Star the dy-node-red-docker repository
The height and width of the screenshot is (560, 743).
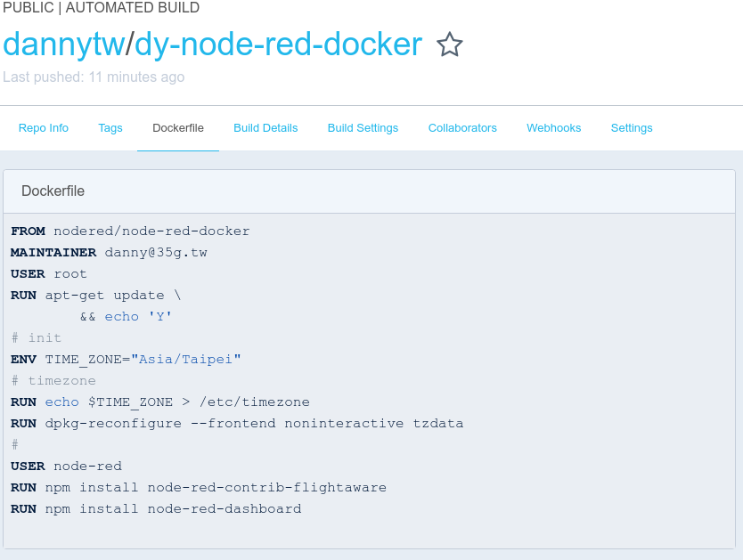450,45
